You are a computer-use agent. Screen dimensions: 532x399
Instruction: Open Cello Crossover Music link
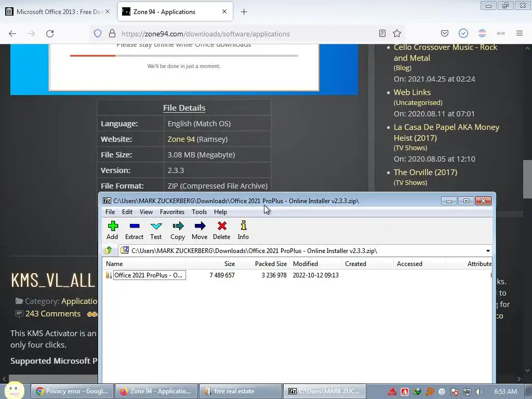pyautogui.click(x=445, y=52)
